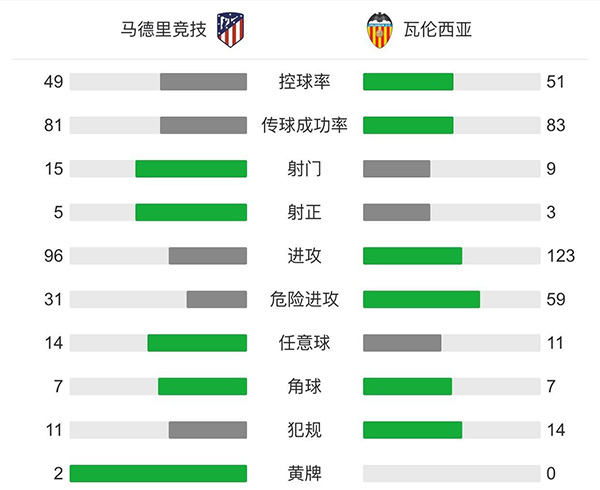Screen dimensions: 600x490
Task: Click the 进攻 stat label
Action: tap(304, 256)
